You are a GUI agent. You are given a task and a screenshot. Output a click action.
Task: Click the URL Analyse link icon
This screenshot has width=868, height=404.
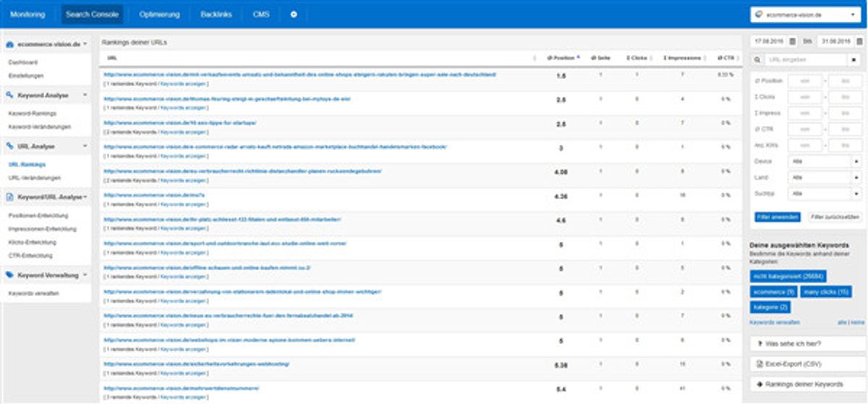pyautogui.click(x=10, y=146)
